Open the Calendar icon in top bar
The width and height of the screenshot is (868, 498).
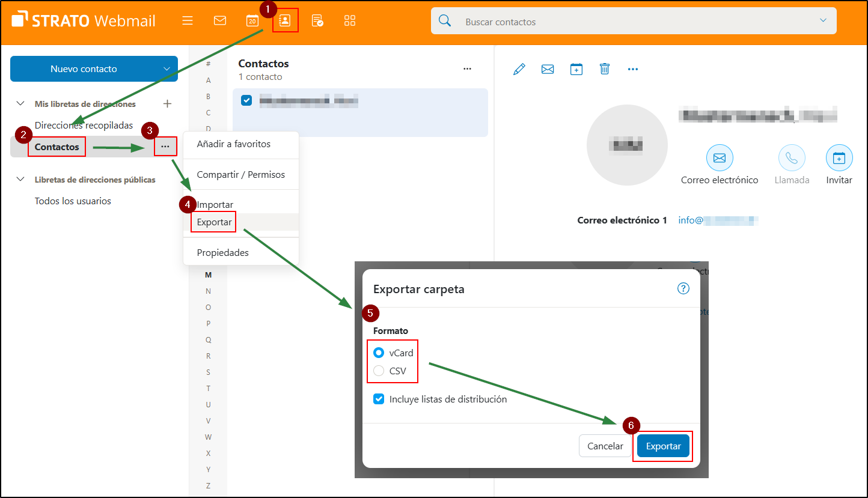(252, 21)
